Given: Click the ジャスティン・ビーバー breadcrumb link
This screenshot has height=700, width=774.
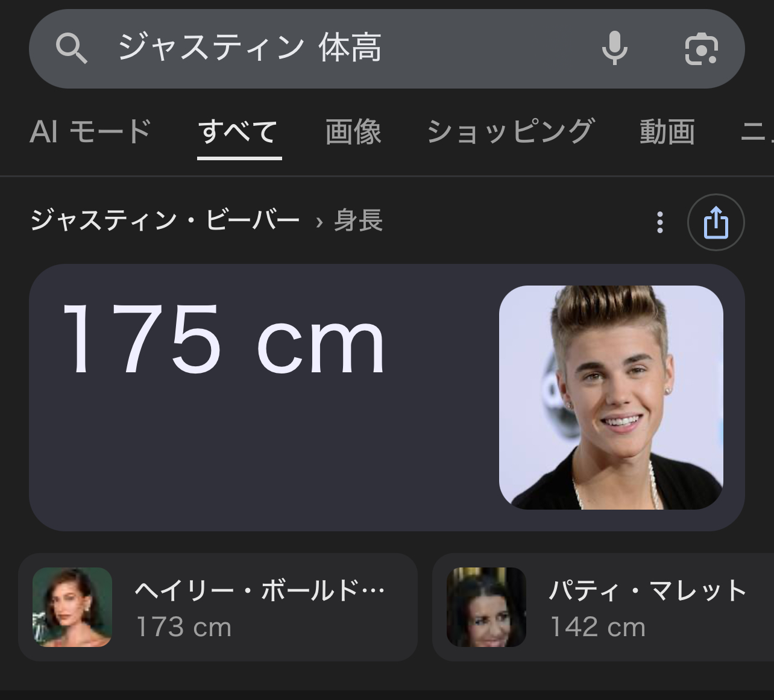Looking at the screenshot, I should click(x=165, y=220).
